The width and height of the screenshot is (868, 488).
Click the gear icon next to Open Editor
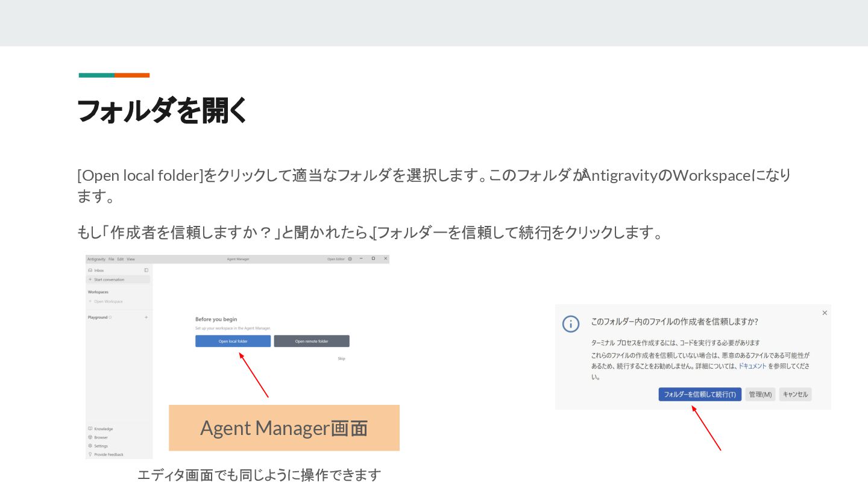(350, 259)
